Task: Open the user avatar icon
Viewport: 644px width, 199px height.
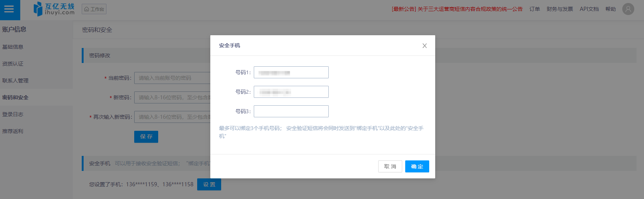Action: 628,9
